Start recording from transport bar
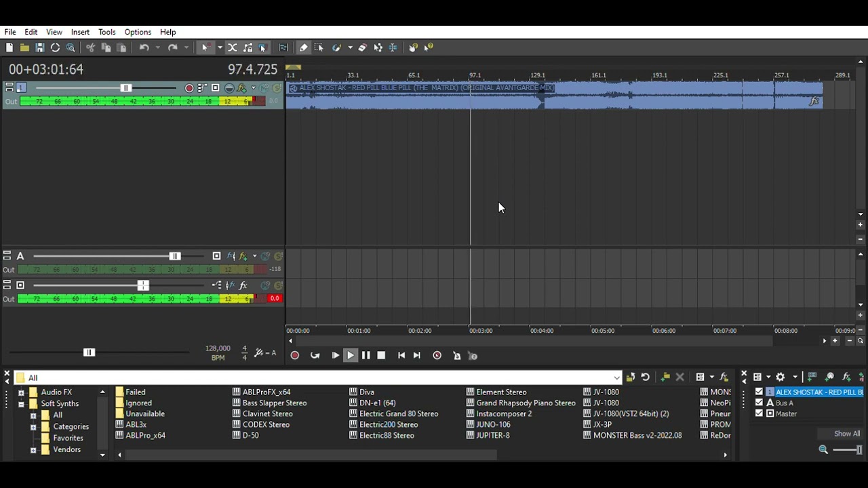 [x=295, y=355]
